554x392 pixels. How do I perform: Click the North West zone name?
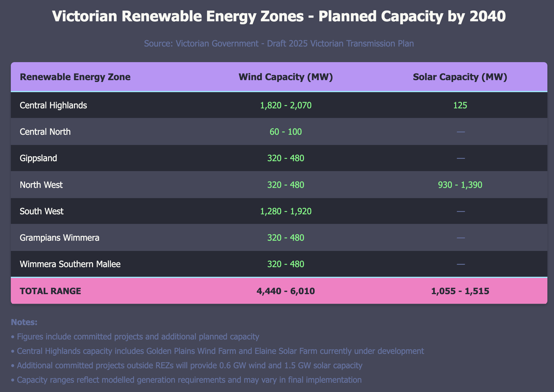pos(41,185)
